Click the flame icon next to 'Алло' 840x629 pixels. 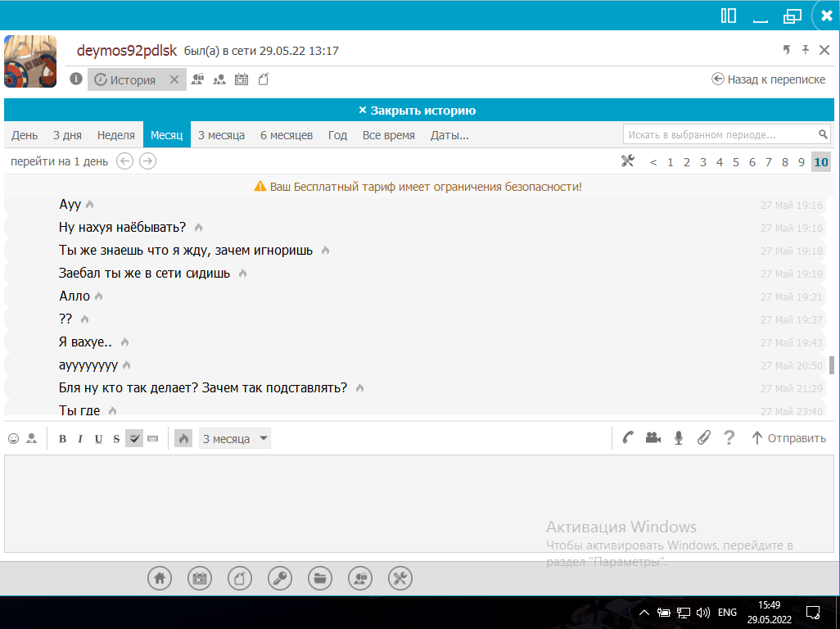[x=98, y=296]
